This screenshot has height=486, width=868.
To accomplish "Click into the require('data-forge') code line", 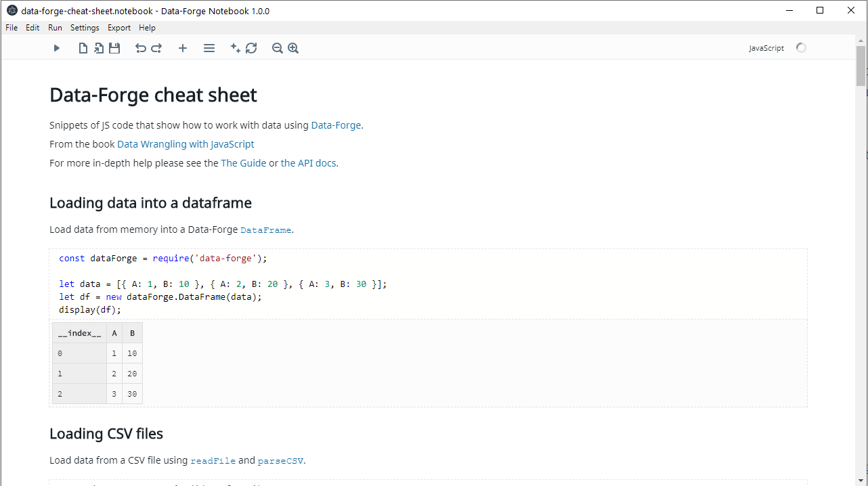I will point(163,259).
